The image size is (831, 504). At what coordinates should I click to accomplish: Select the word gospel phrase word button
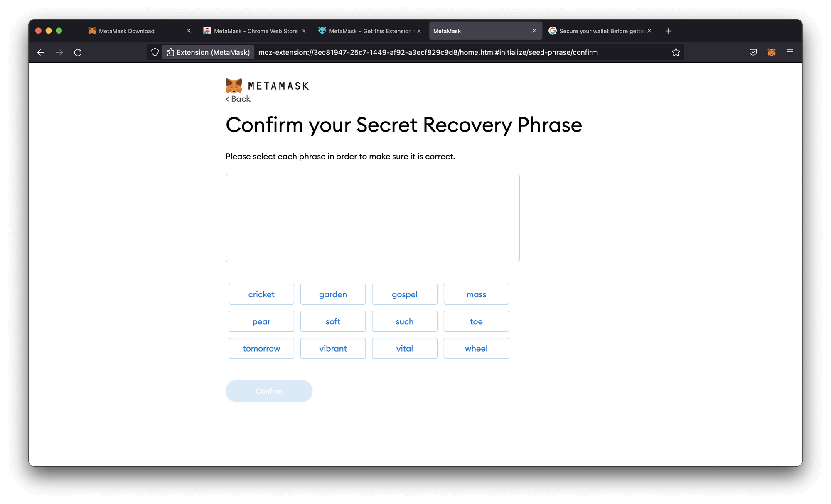404,294
